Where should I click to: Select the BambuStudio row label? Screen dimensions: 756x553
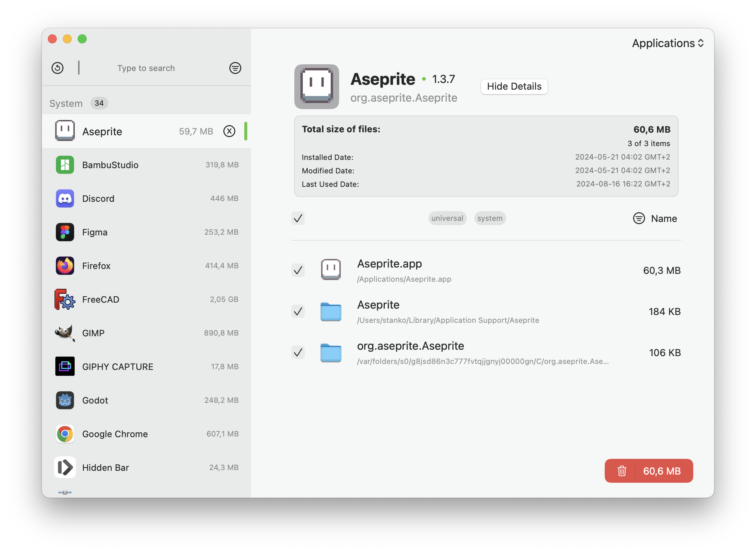[x=110, y=165]
